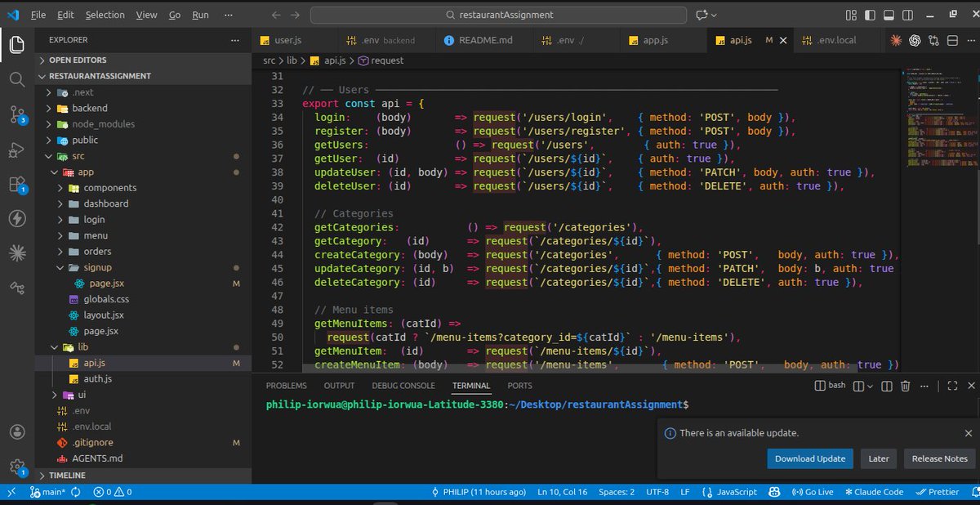980x505 pixels.
Task: Toggle Primary Side Bar visibility
Action: coord(870,15)
